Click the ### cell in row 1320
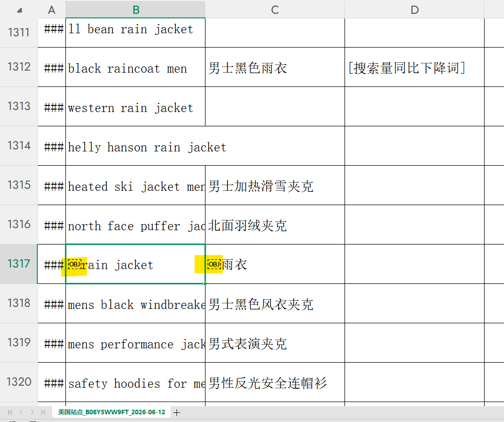Screen dimensions: 504x422 pyautogui.click(x=52, y=382)
